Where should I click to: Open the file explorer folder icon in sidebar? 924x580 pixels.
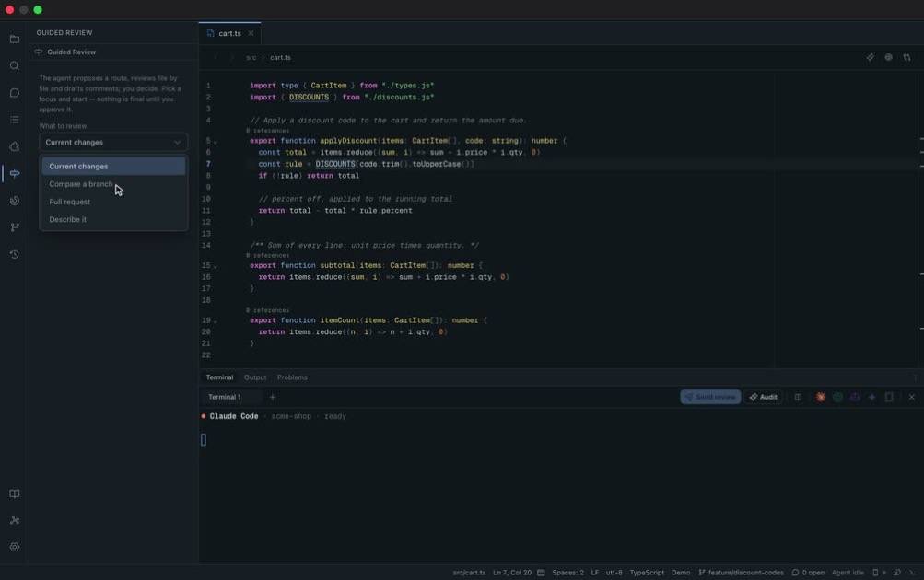click(15, 39)
